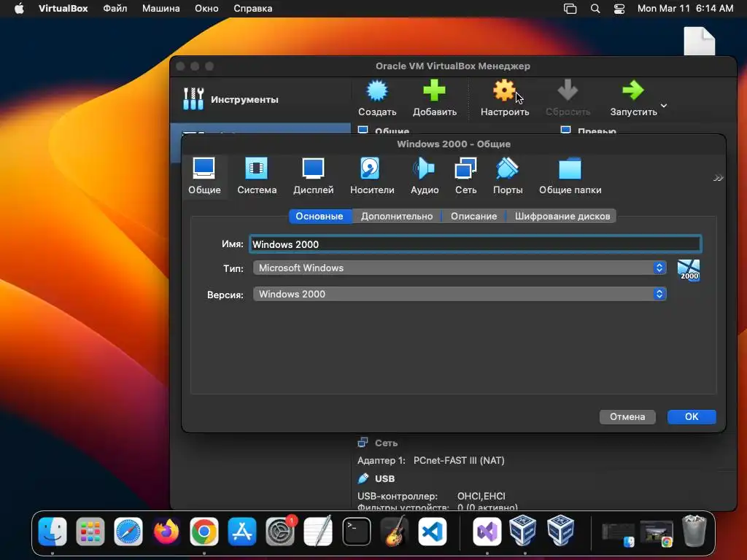
Task: Open the Общие settings section
Action: click(x=204, y=176)
